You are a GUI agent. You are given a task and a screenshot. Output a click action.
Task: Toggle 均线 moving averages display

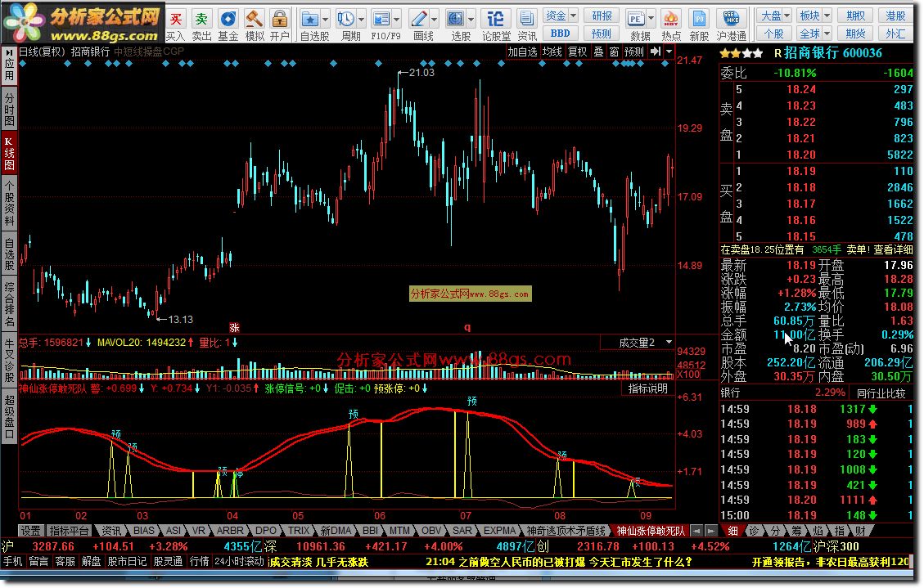tap(552, 52)
